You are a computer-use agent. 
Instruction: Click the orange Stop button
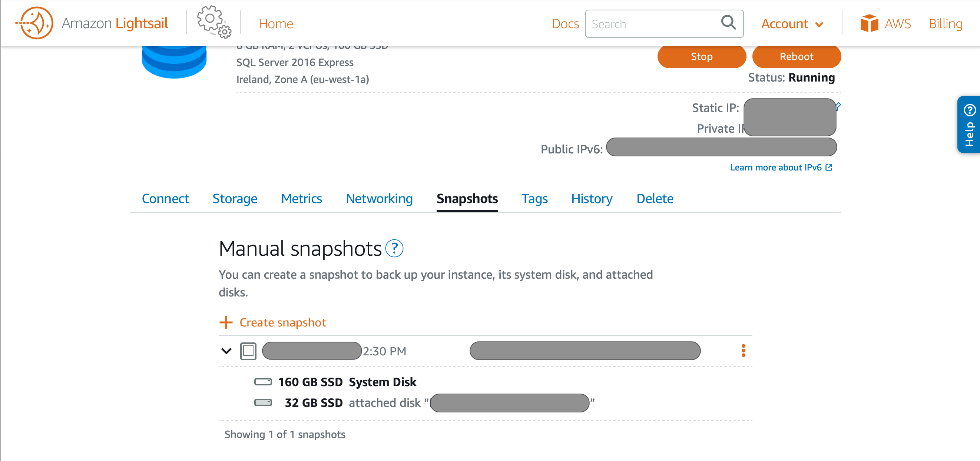pos(702,56)
